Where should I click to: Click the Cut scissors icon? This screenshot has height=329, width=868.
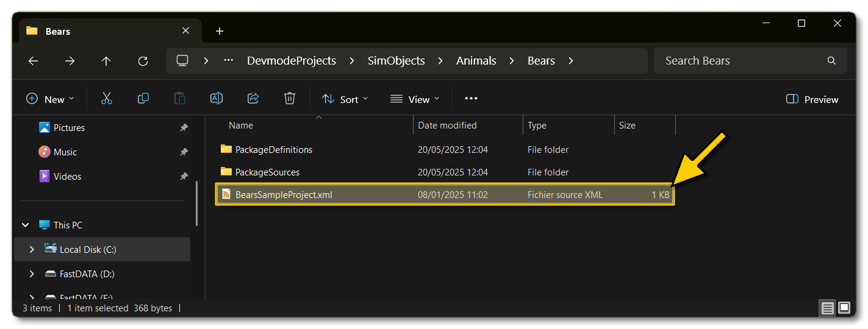click(x=107, y=99)
